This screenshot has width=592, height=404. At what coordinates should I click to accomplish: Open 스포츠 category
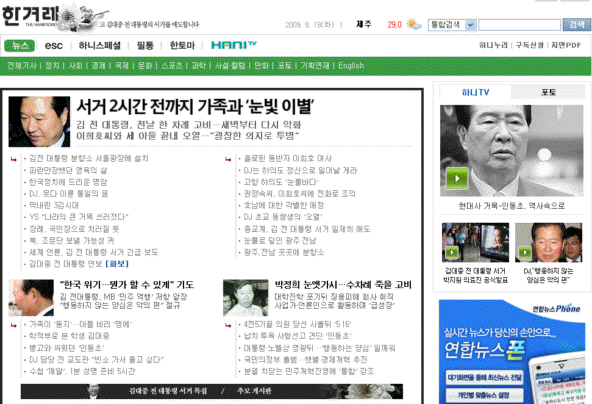click(x=172, y=65)
